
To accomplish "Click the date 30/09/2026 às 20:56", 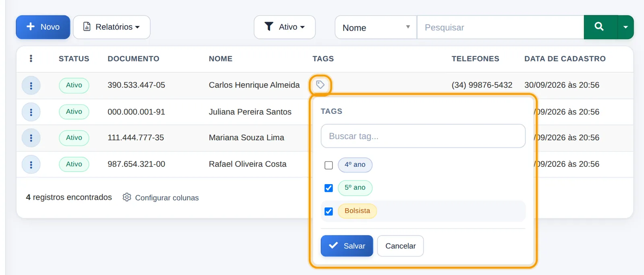I will [x=562, y=85].
